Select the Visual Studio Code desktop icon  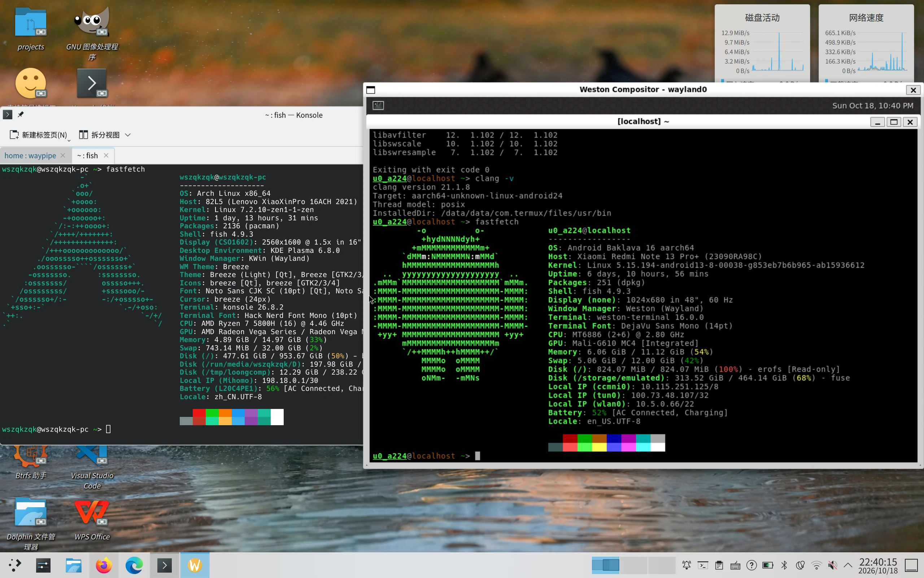(x=92, y=467)
